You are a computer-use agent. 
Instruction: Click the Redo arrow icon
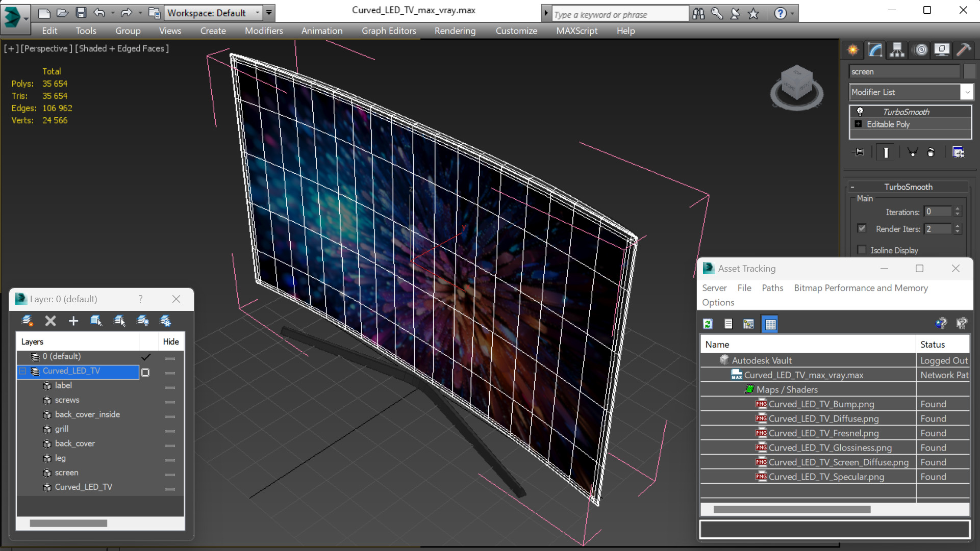pyautogui.click(x=127, y=13)
